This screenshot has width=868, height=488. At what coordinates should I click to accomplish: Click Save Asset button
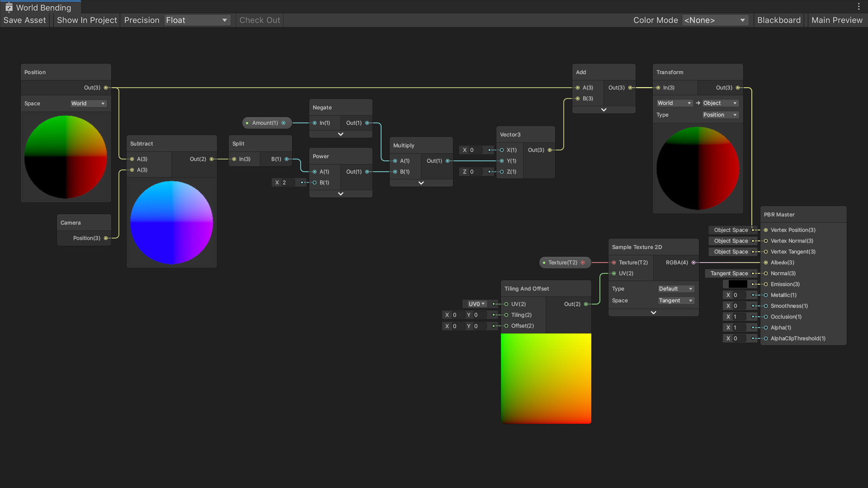[x=25, y=20]
